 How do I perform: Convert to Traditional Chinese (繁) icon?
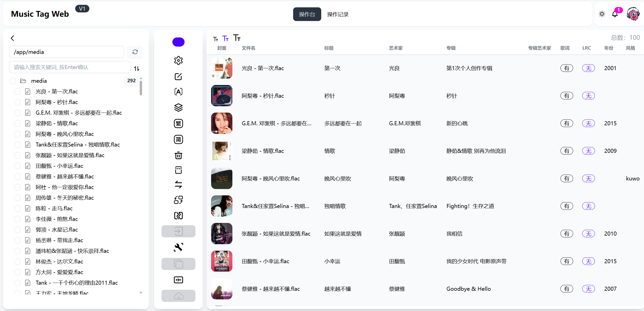178,123
